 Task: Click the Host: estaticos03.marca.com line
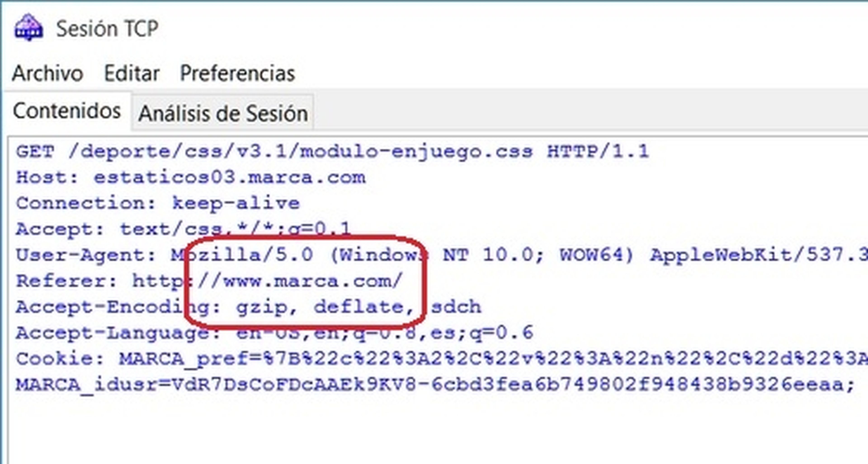coord(191,177)
